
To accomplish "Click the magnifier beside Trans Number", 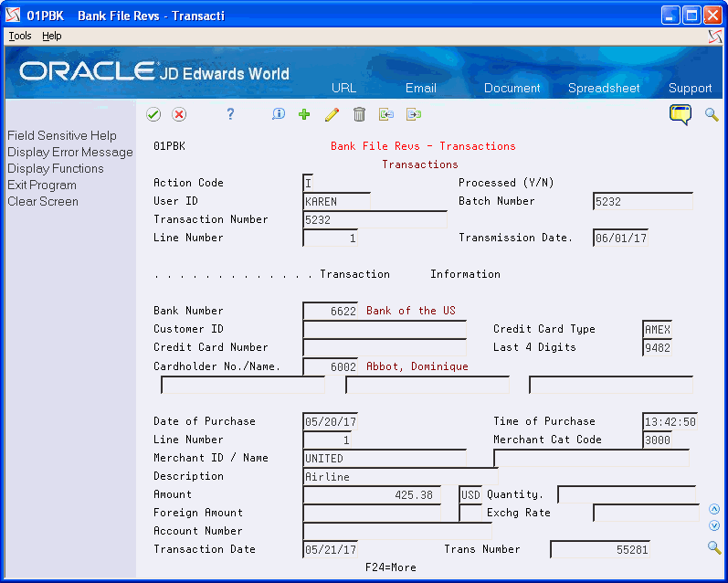I will [x=714, y=547].
